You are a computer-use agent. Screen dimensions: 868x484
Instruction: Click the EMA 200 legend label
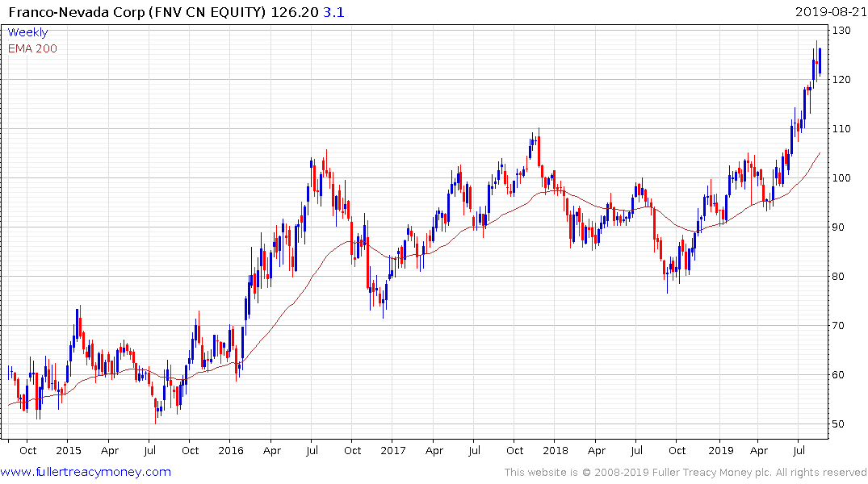(x=32, y=48)
